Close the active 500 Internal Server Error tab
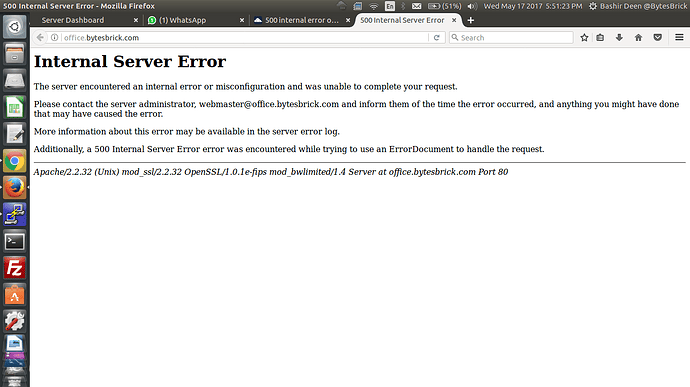 click(x=454, y=20)
